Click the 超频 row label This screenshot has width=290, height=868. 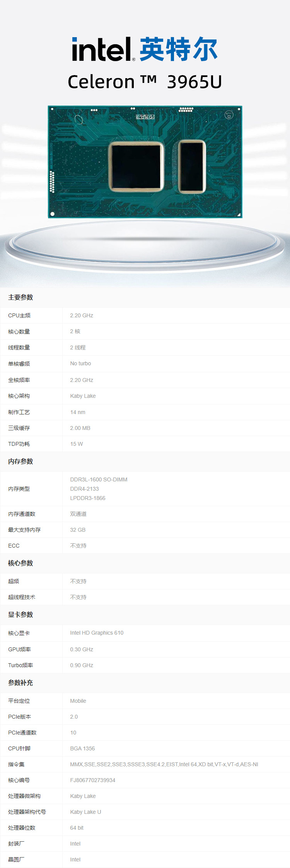14,581
